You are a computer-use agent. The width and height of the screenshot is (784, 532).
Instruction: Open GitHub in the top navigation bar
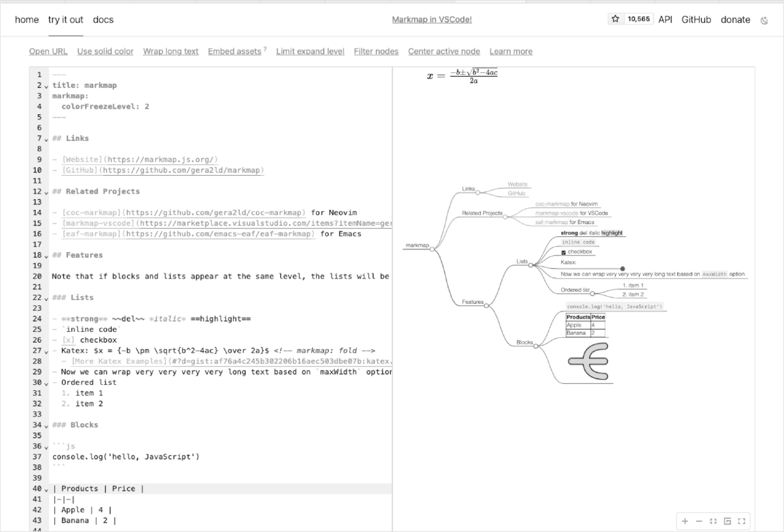[x=696, y=20]
